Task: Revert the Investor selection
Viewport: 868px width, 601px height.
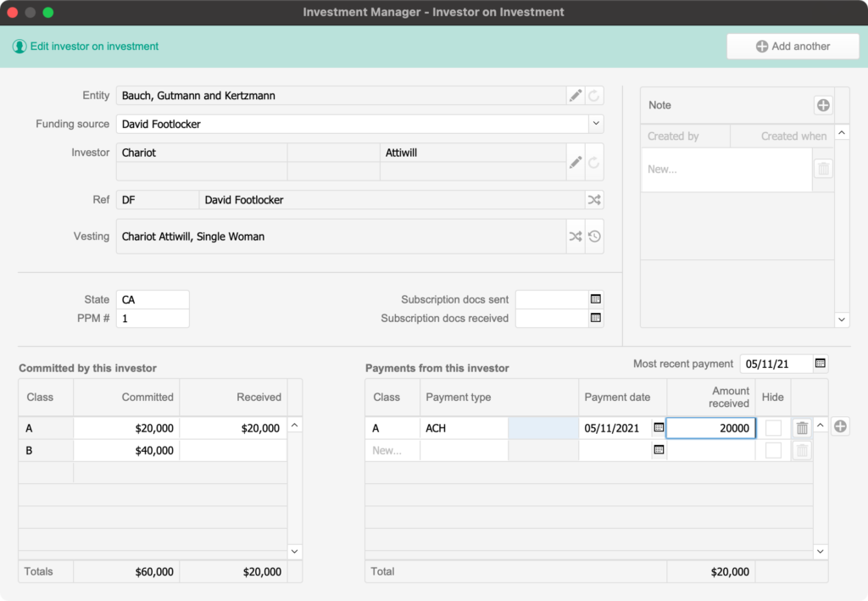Action: pos(594,161)
